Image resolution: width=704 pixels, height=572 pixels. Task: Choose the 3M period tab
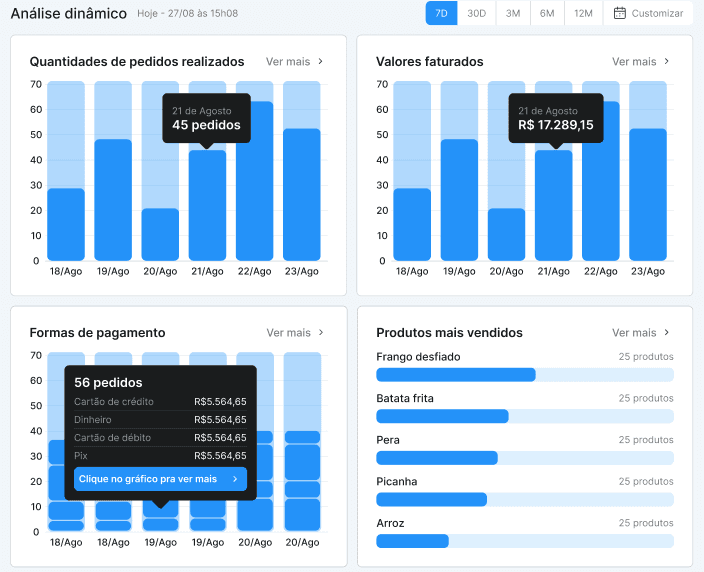[x=512, y=14]
